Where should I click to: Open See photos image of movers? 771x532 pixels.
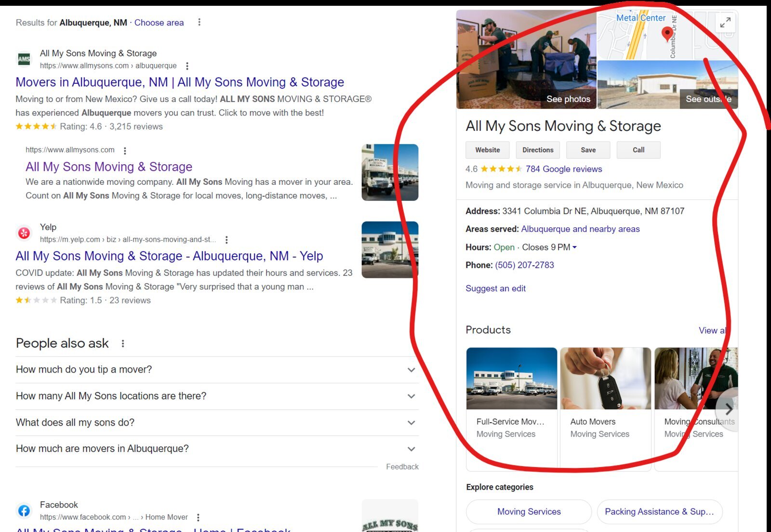[x=526, y=60]
